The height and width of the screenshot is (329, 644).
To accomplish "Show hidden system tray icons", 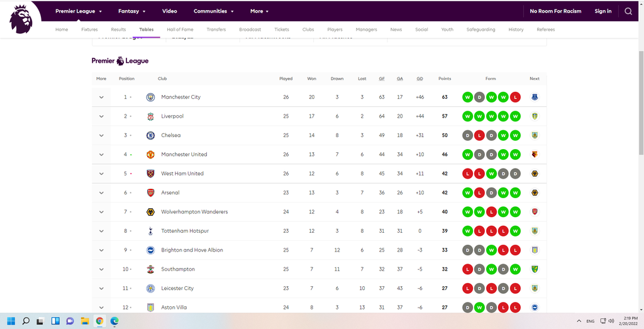I will [579, 321].
